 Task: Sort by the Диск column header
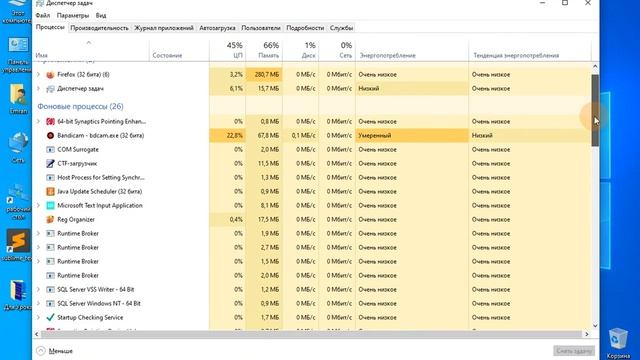[300, 50]
